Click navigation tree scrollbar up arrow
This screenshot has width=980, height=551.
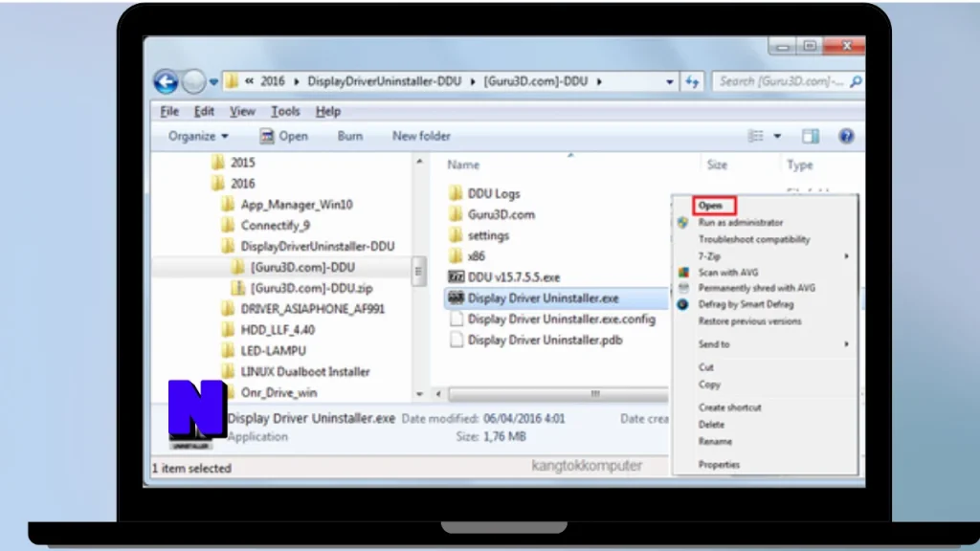point(419,162)
